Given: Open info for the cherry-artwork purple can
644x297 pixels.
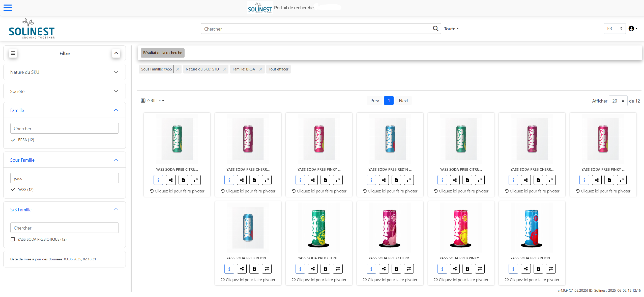Looking at the screenshot, I should pyautogui.click(x=371, y=269).
